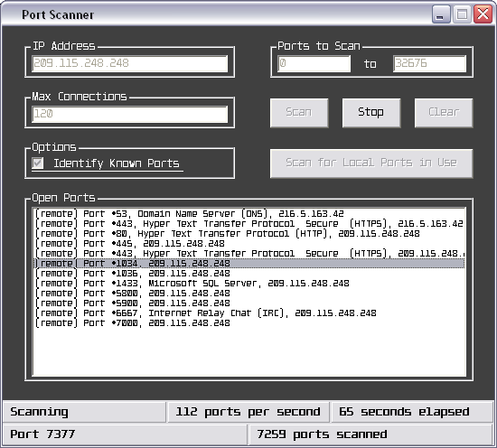Select the Port 445 list entry

pyautogui.click(x=249, y=244)
